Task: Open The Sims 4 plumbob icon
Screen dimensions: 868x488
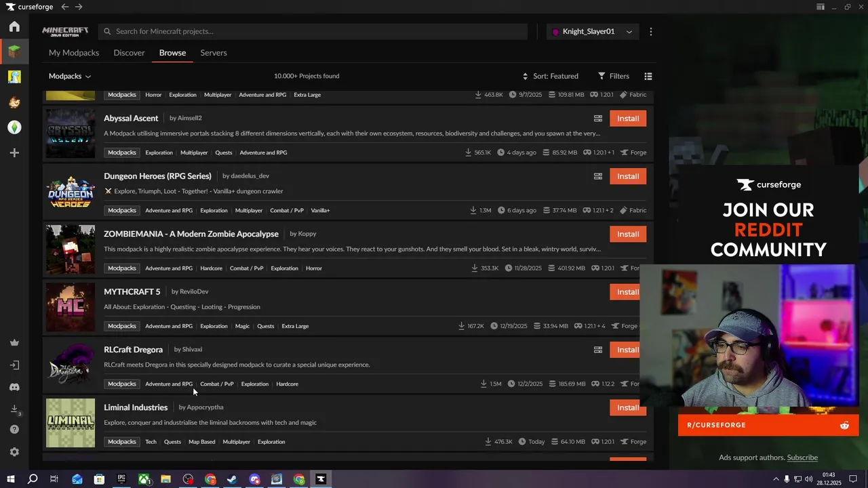Action: [14, 127]
